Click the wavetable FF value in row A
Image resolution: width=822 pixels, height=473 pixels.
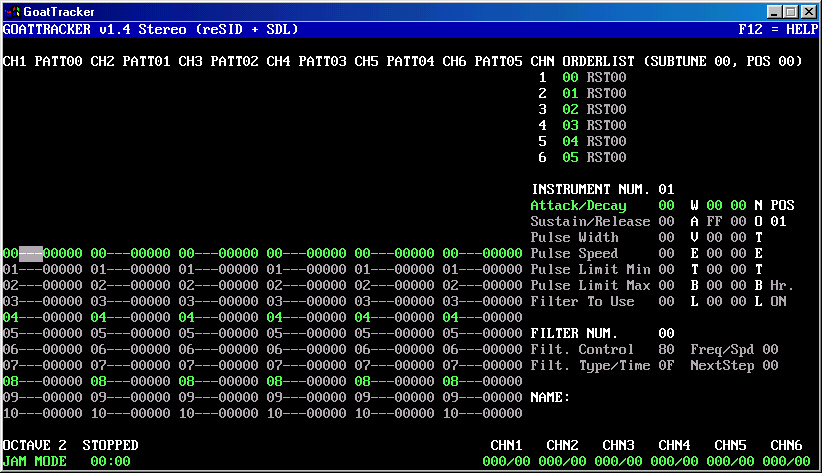[714, 221]
